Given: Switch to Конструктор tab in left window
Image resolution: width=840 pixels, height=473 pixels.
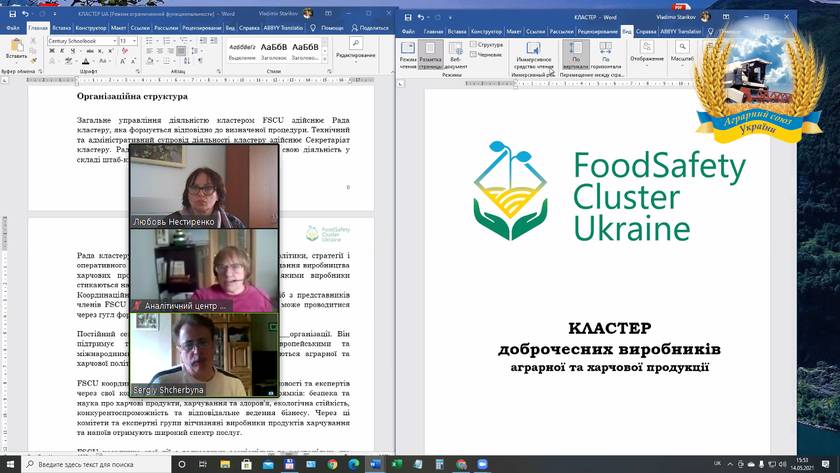Looking at the screenshot, I should coord(91,28).
